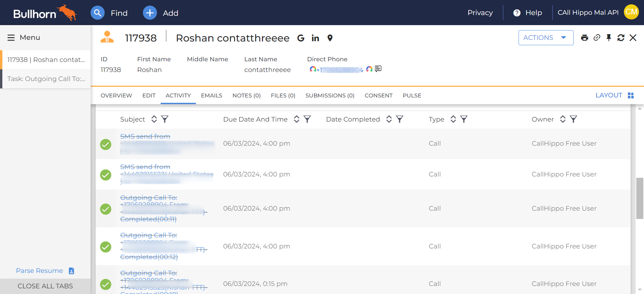Open the LinkedIn icon for contact
Image resolution: width=644 pixels, height=294 pixels.
tap(315, 38)
